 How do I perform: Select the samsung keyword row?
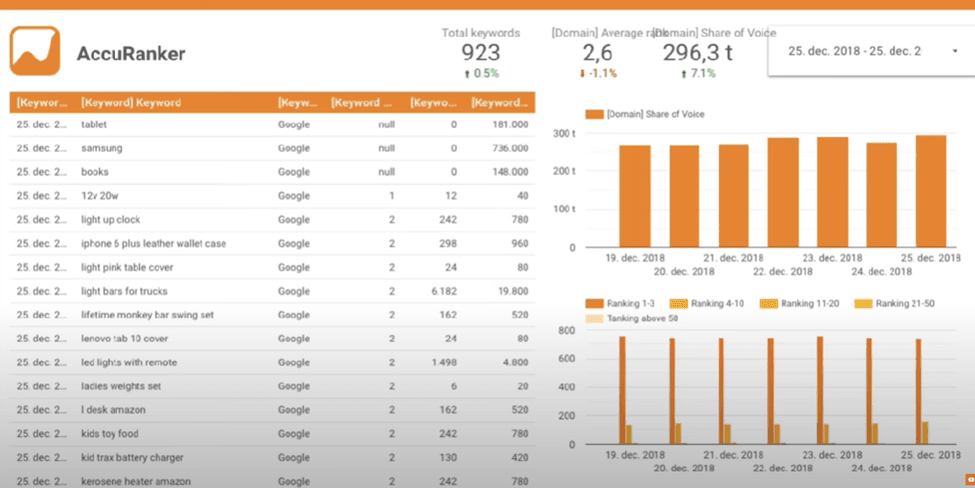[x=272, y=148]
